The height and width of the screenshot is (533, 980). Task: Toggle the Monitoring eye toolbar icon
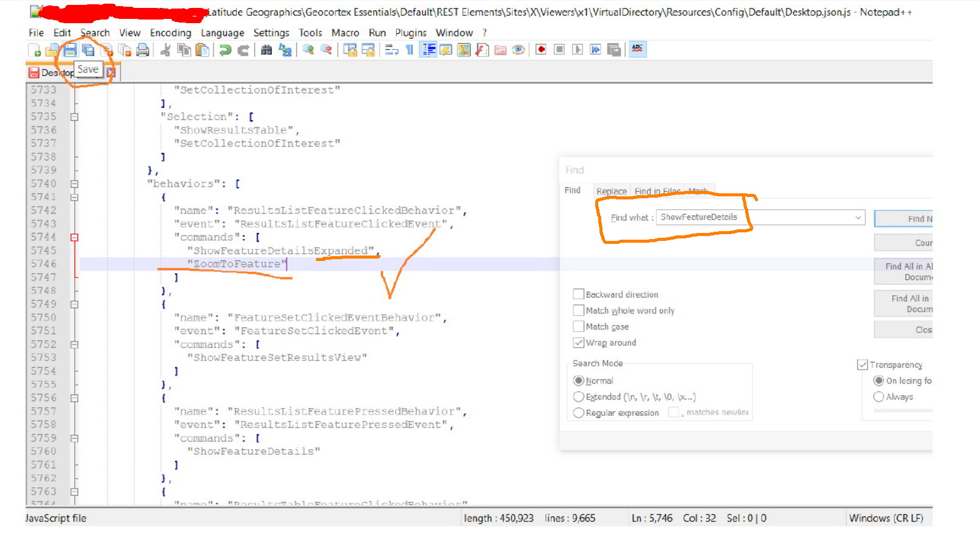coord(518,50)
